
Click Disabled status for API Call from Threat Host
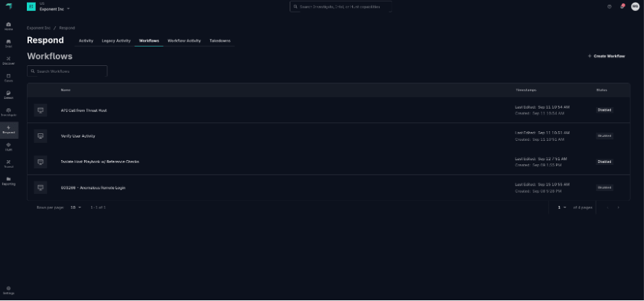point(604,111)
